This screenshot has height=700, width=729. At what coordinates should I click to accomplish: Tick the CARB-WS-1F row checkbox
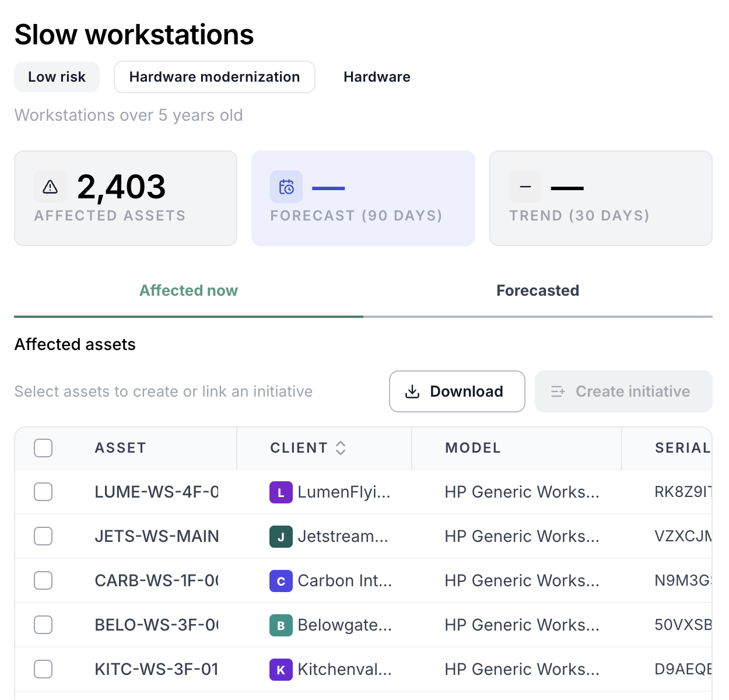(43, 580)
